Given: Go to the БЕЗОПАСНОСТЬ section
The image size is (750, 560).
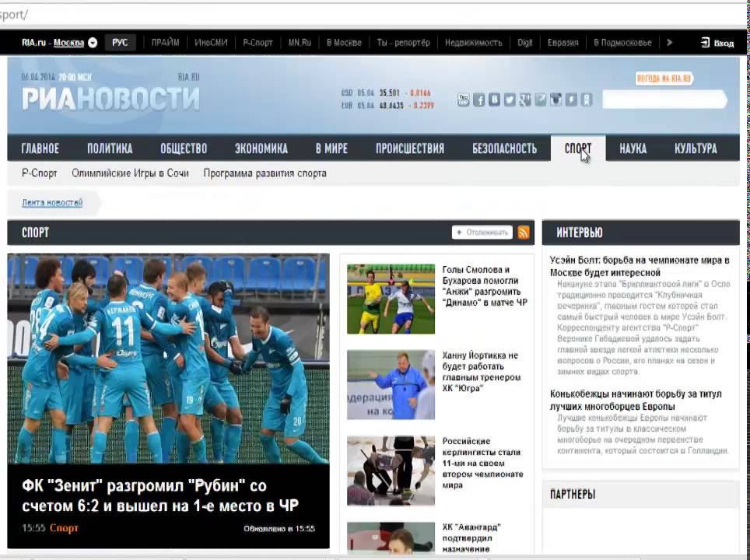Looking at the screenshot, I should 505,149.
